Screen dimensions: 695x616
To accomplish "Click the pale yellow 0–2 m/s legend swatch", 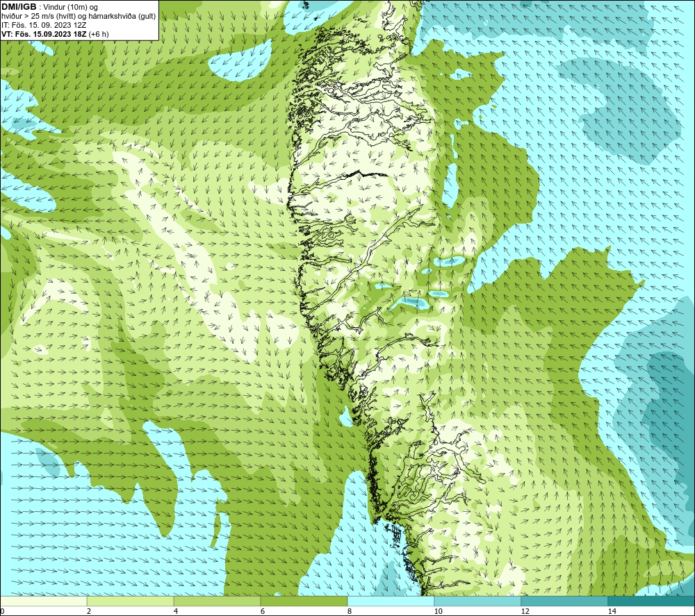I will click(43, 601).
